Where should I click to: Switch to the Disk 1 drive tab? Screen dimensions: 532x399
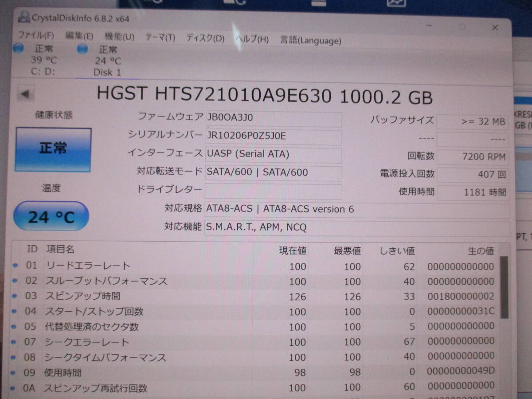pyautogui.click(x=107, y=61)
